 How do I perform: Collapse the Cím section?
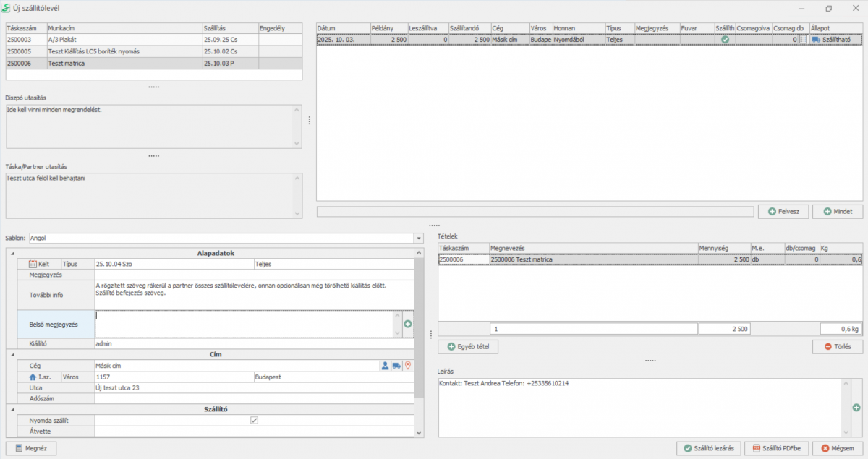11,354
